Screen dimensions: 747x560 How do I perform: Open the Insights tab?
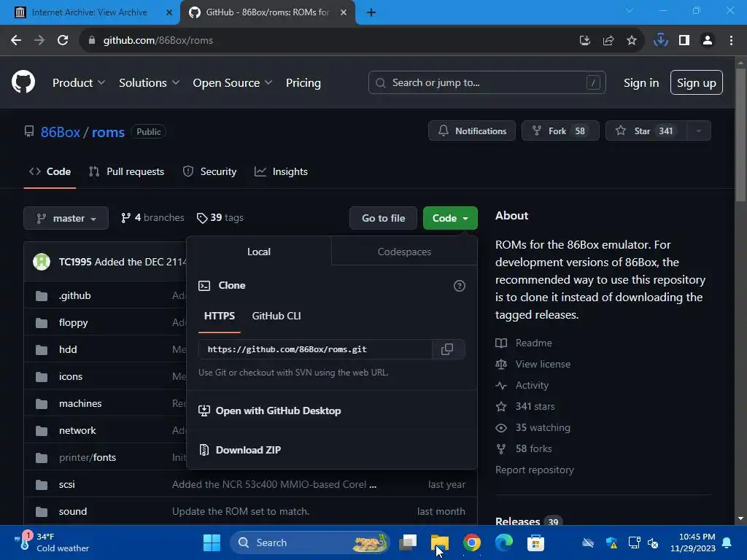point(281,171)
